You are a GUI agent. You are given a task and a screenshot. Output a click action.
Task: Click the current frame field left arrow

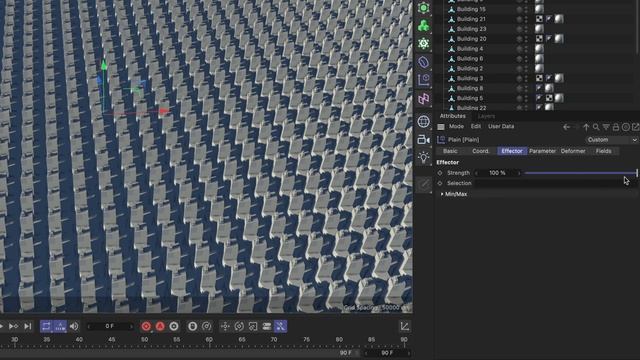click(x=89, y=326)
